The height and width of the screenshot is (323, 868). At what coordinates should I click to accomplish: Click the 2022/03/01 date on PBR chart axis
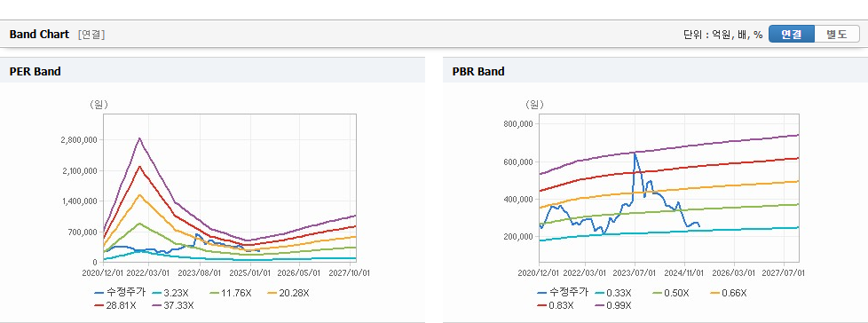(585, 272)
